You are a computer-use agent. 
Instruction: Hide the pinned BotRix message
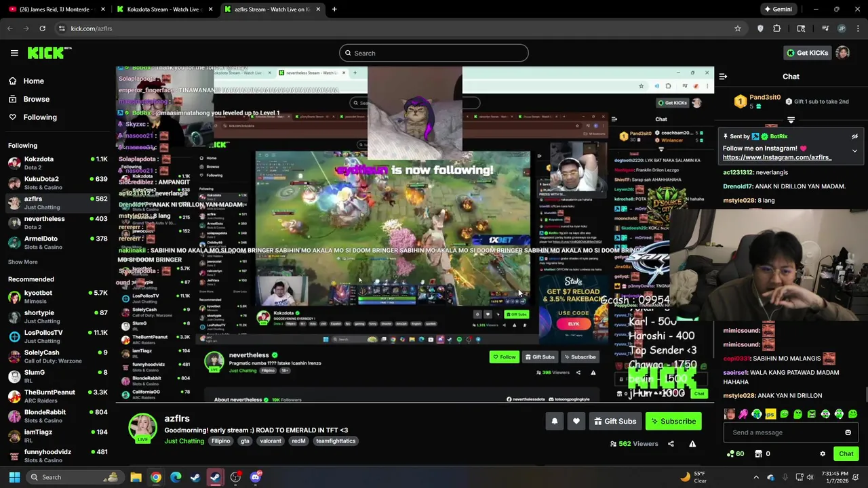(854, 136)
